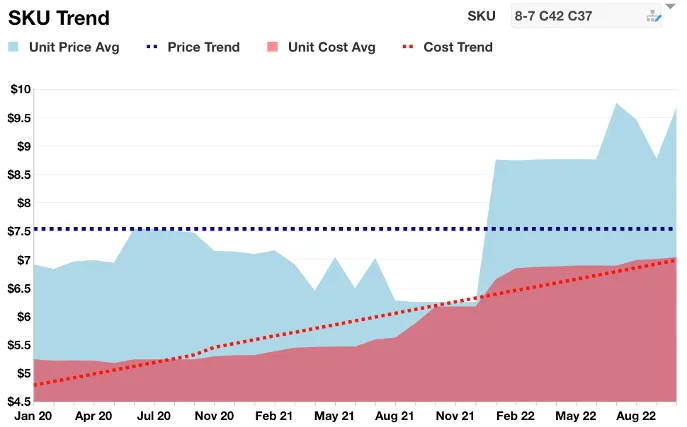The image size is (687, 427).
Task: Select the Jan 20 x-axis label
Action: click(33, 416)
